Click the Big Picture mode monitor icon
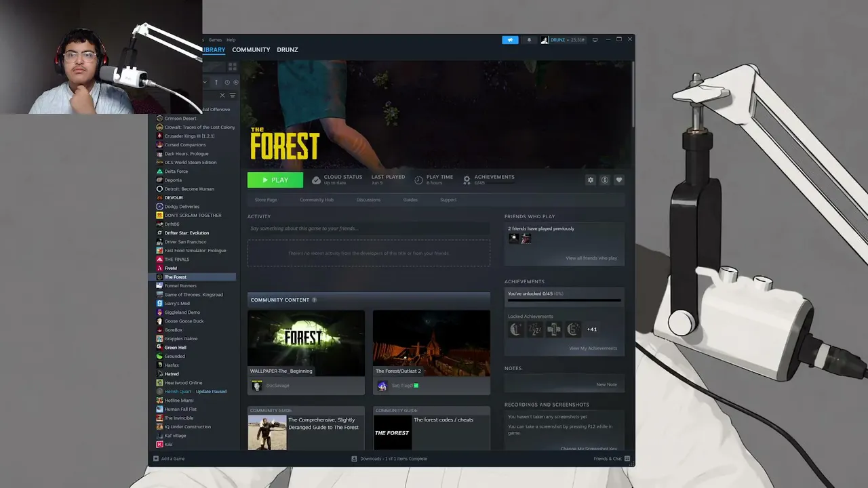868x488 pixels. [x=595, y=40]
